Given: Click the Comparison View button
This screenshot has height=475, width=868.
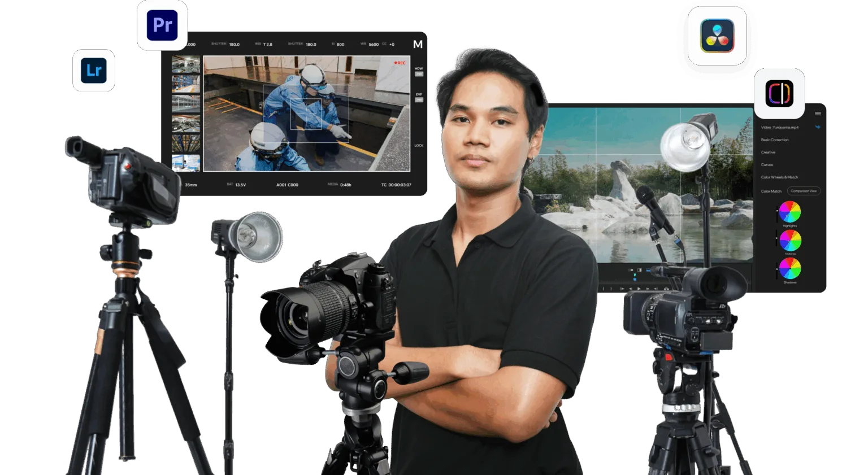Looking at the screenshot, I should 804,191.
